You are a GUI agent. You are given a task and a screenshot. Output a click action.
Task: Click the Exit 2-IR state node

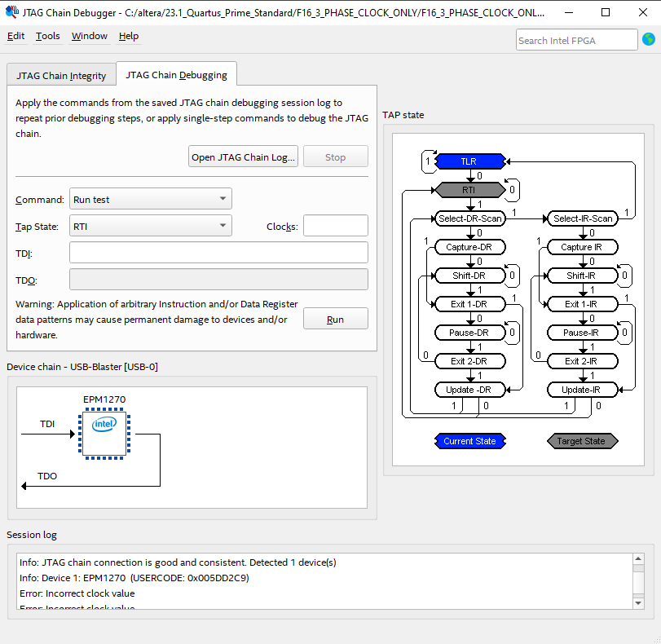tap(583, 361)
